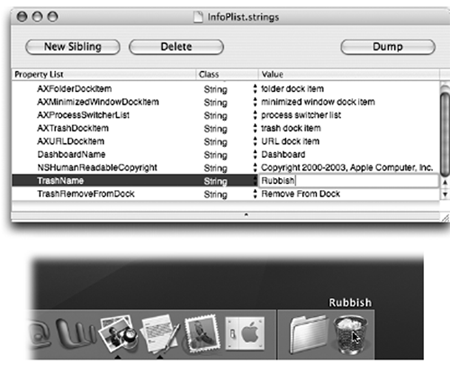This screenshot has height=372, width=450.
Task: Open class stepper for DashboardName row
Action: pyautogui.click(x=255, y=154)
